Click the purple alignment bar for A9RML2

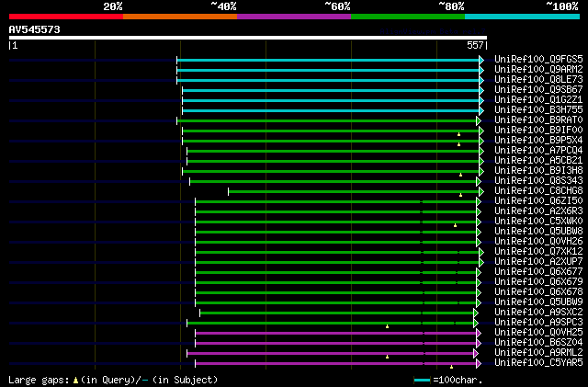coord(331,354)
